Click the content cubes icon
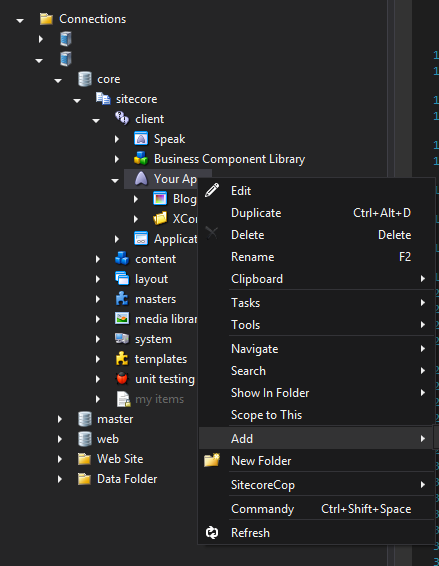Screen dimensions: 439x566 pos(122,258)
